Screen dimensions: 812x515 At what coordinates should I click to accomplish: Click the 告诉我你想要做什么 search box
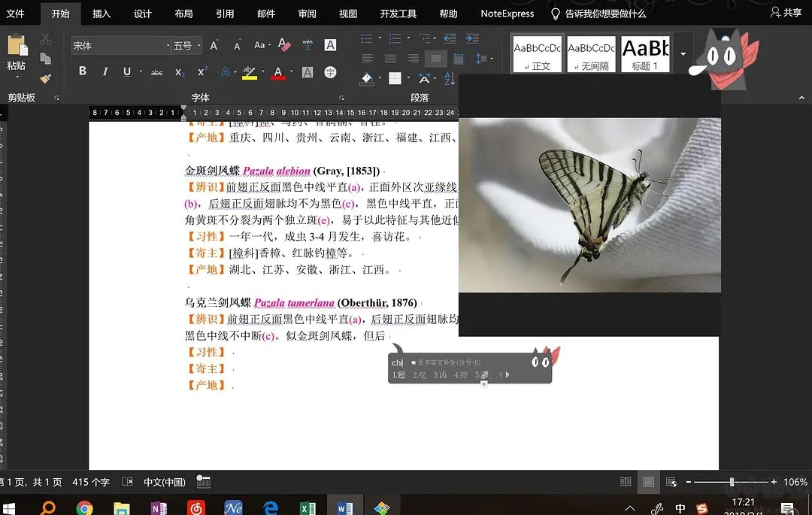click(604, 14)
